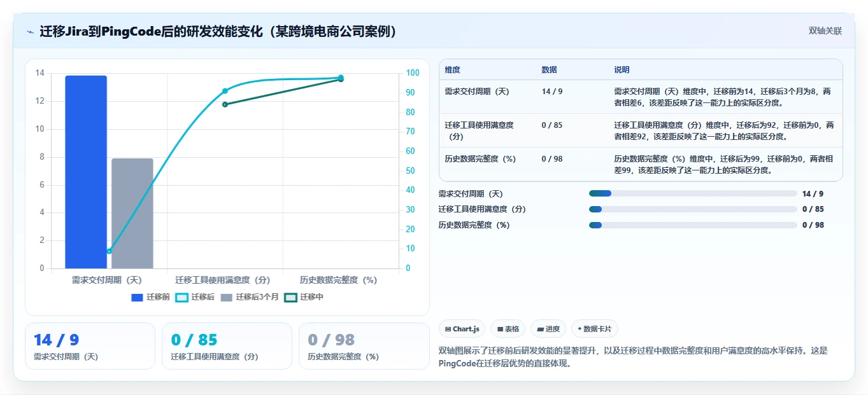Click the 0 / 85 table data cell
The image size is (868, 395).
552,125
